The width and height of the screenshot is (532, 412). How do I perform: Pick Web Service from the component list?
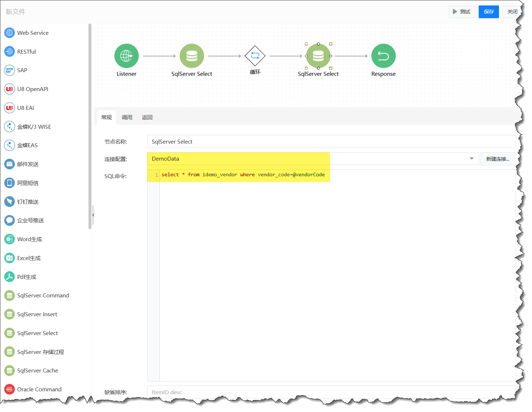tap(33, 33)
